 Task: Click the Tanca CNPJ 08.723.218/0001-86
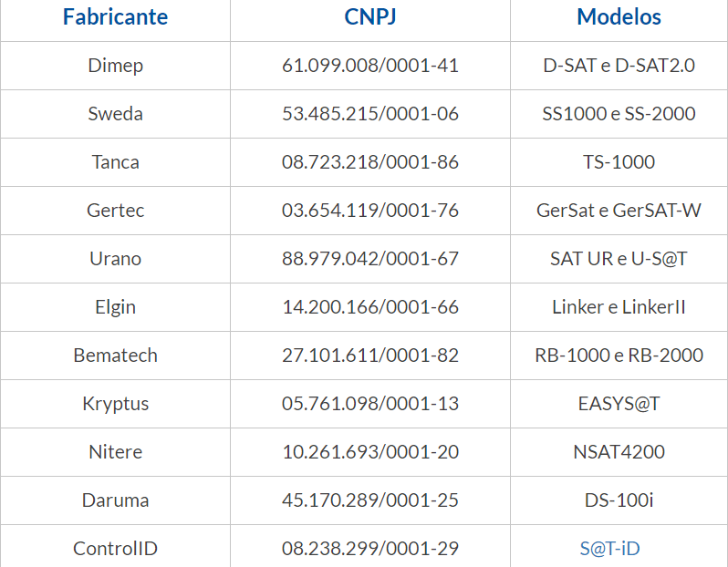click(x=370, y=162)
